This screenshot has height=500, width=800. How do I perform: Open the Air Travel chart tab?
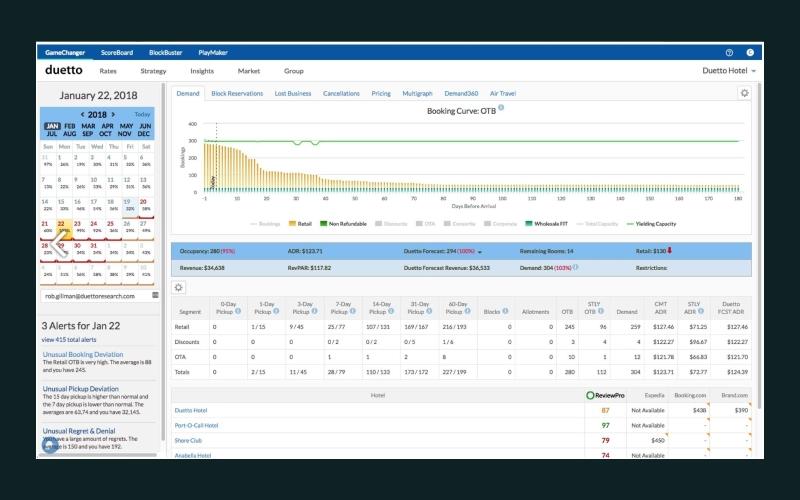click(503, 93)
